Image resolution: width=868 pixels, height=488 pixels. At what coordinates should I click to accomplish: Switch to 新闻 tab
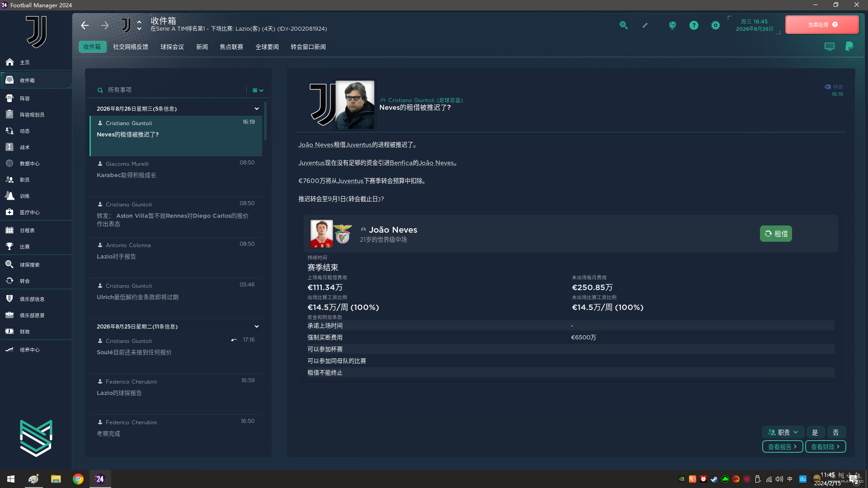(x=202, y=47)
